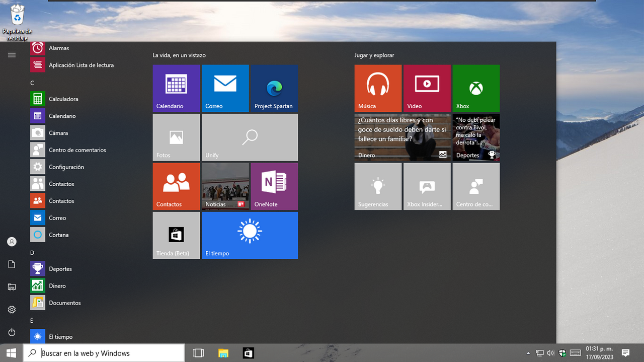Image resolution: width=644 pixels, height=362 pixels.
Task: Open the Vídeo tile
Action: (427, 88)
